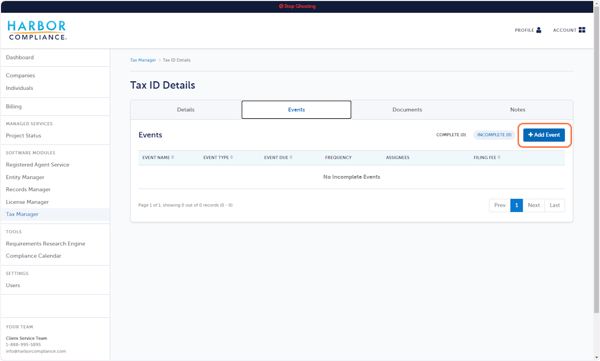This screenshot has width=600, height=361.
Task: Open the Account grid icon
Action: [582, 30]
